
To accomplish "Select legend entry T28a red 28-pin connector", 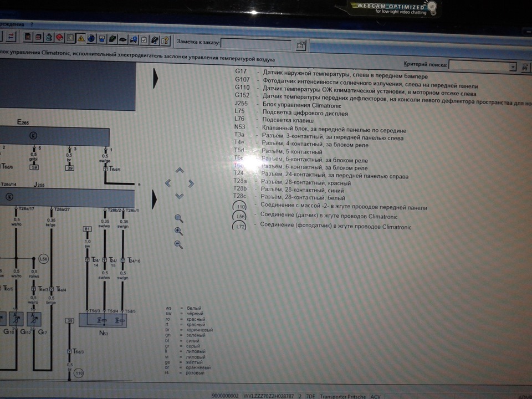I will [292, 182].
